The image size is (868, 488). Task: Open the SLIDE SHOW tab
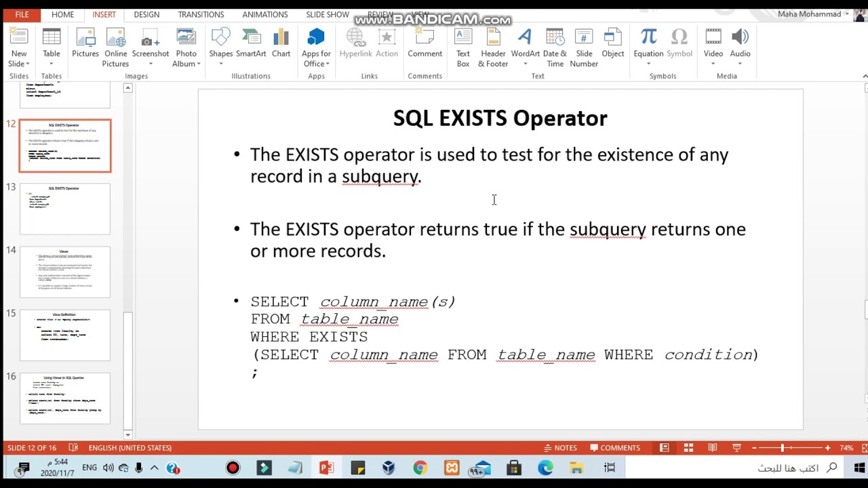(328, 14)
